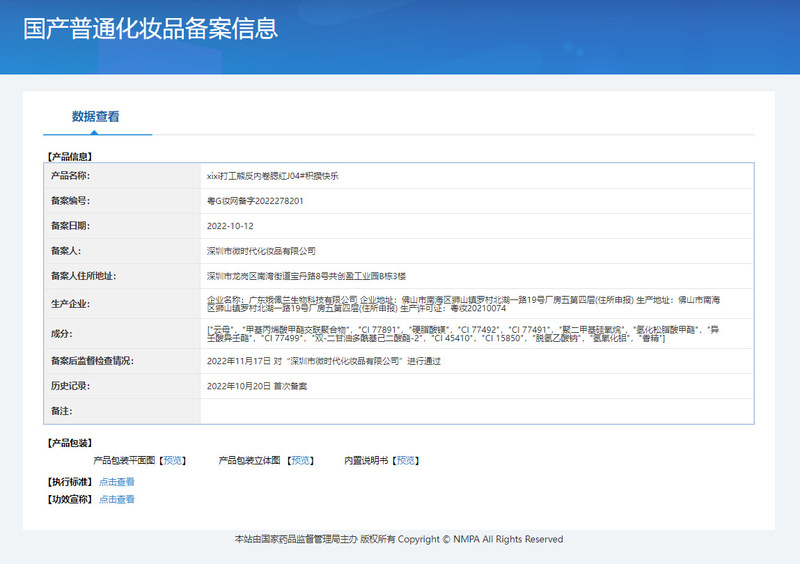This screenshot has height=564, width=800.
Task: Click the 生产企业 row label
Action: [x=70, y=304]
